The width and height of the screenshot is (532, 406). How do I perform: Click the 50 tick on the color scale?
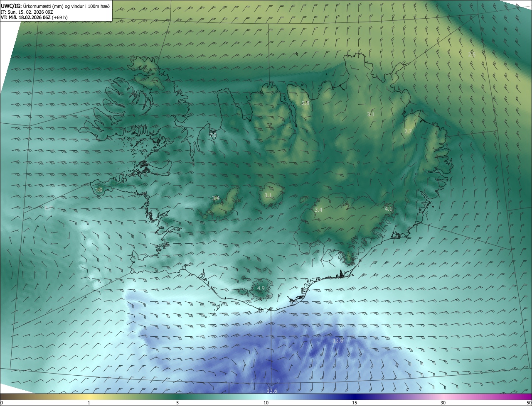(x=529, y=403)
